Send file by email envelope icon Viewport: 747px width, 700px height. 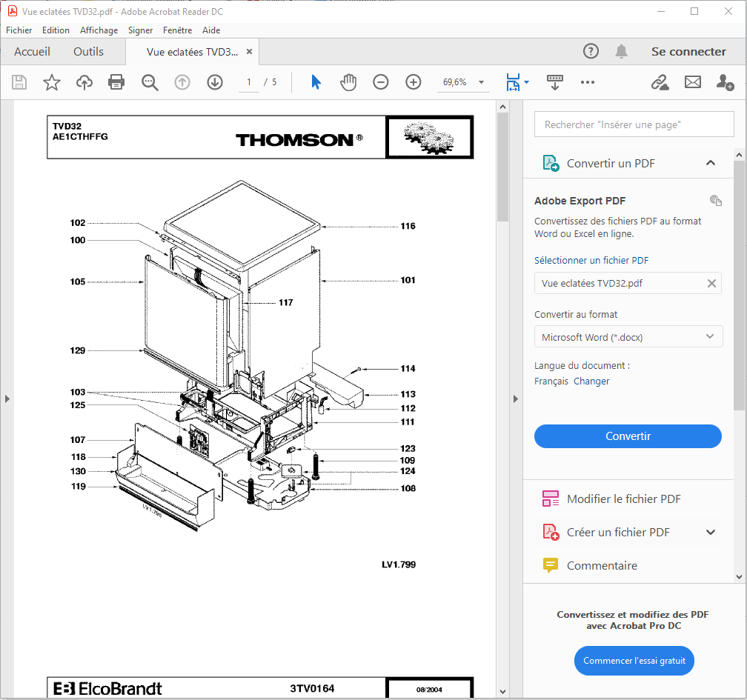692,82
